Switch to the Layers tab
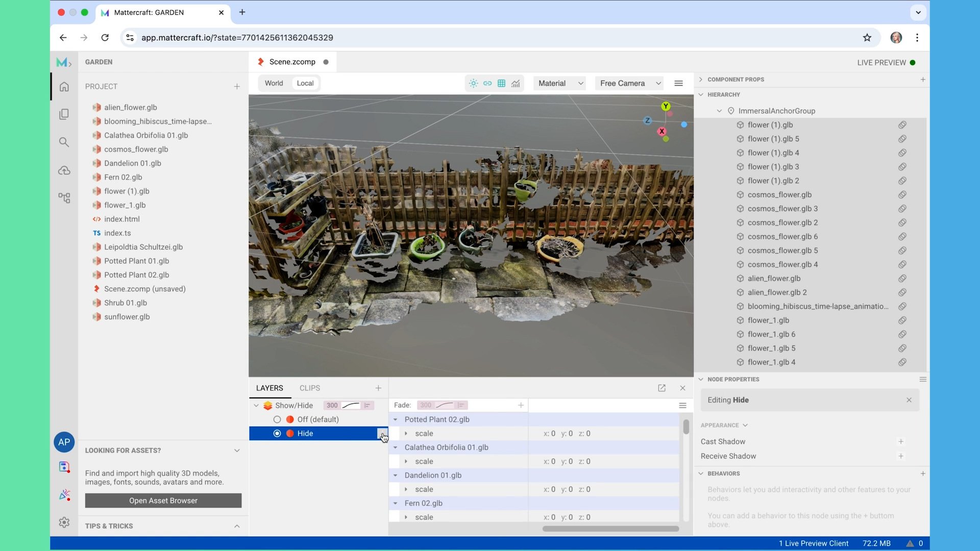Image resolution: width=980 pixels, height=551 pixels. pos(269,388)
